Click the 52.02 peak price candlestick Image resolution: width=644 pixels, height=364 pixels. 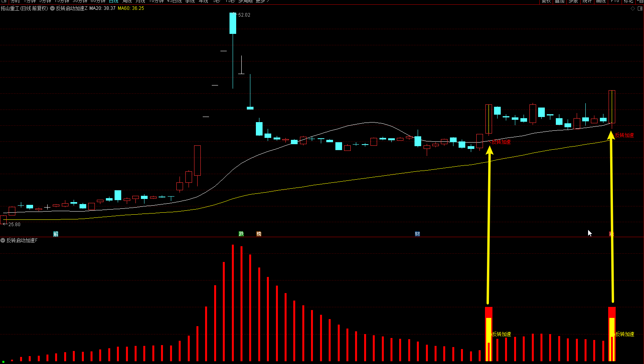point(233,23)
